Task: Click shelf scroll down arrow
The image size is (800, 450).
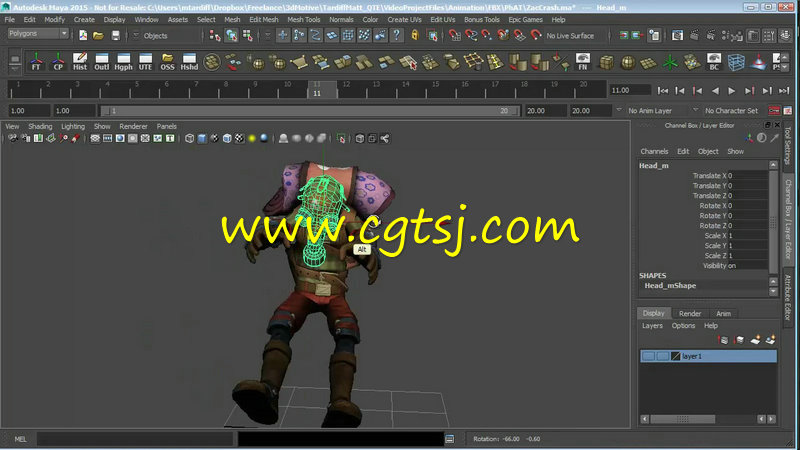Action: pyautogui.click(x=785, y=67)
